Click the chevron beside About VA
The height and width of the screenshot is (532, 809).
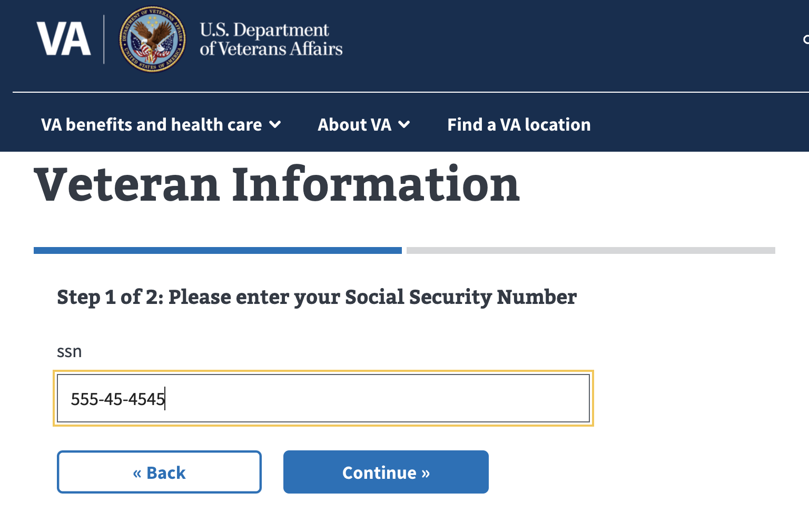point(404,125)
